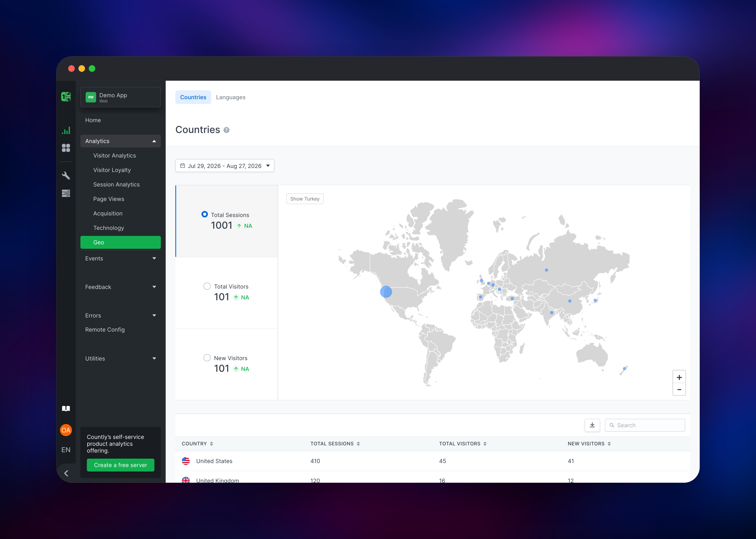Image resolution: width=756 pixels, height=539 pixels.
Task: Click the 410 total sessions value
Action: click(315, 461)
